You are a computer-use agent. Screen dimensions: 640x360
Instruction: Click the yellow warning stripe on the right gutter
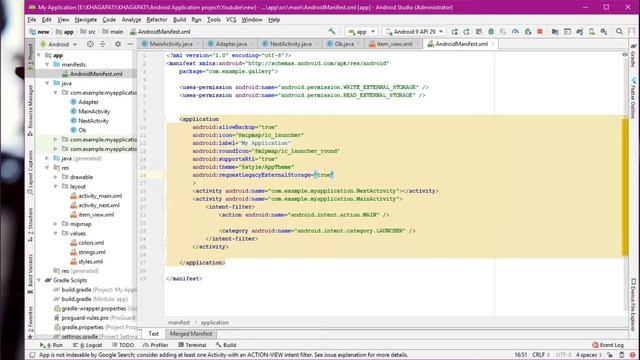[x=625, y=187]
